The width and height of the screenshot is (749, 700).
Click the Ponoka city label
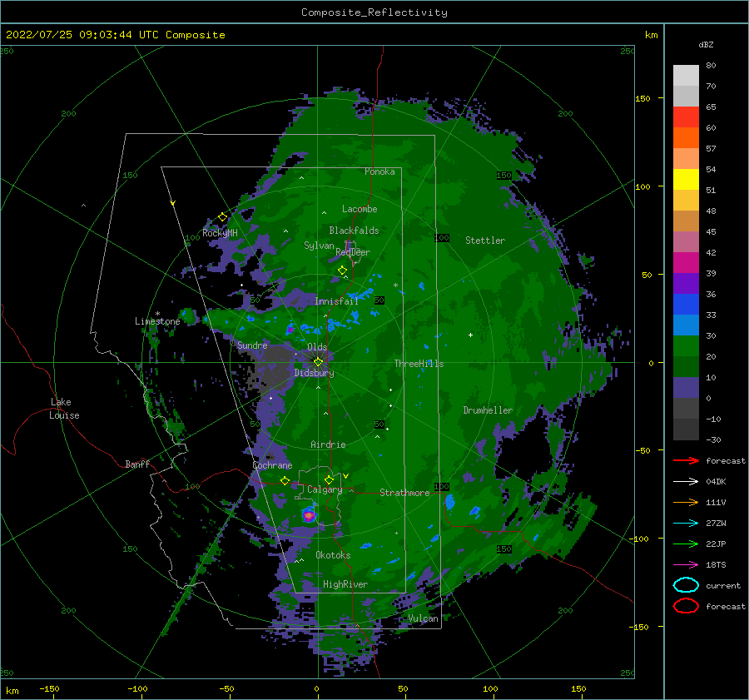click(x=379, y=171)
